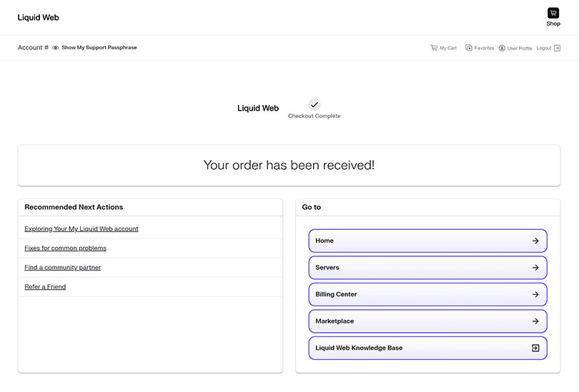Click the My Cart icon
The width and height of the screenshot is (579, 392).
coord(434,48)
